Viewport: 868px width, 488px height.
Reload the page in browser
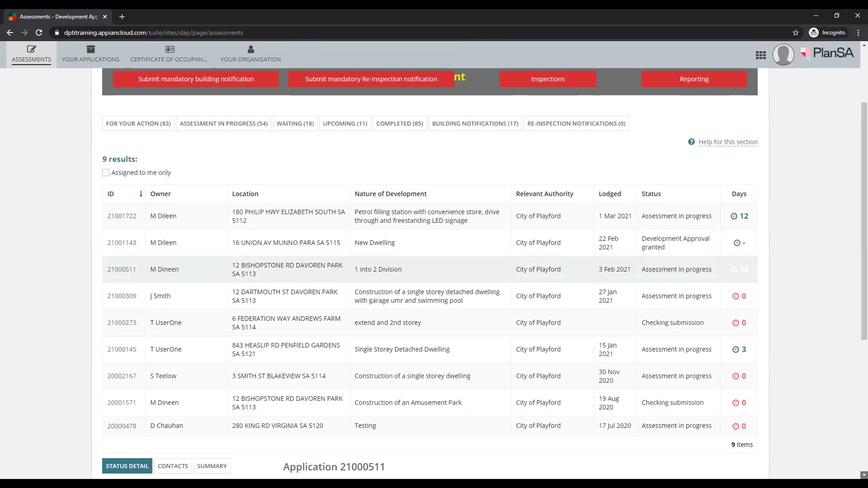pyautogui.click(x=39, y=33)
